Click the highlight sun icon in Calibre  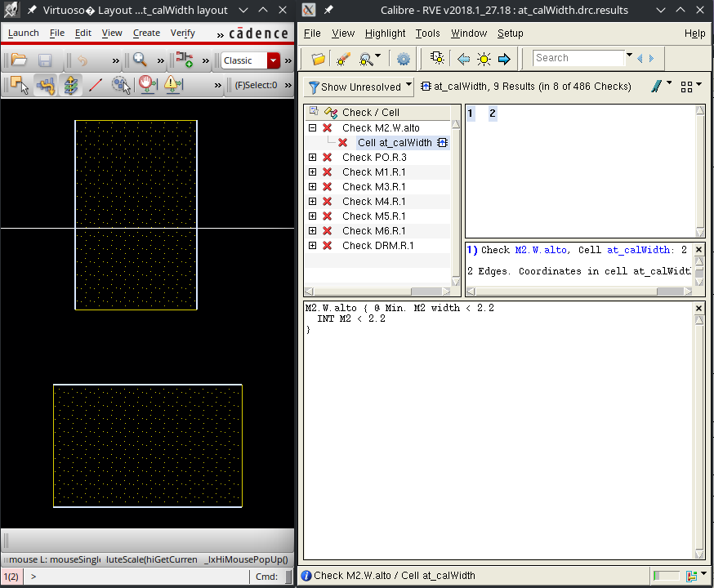click(x=484, y=59)
